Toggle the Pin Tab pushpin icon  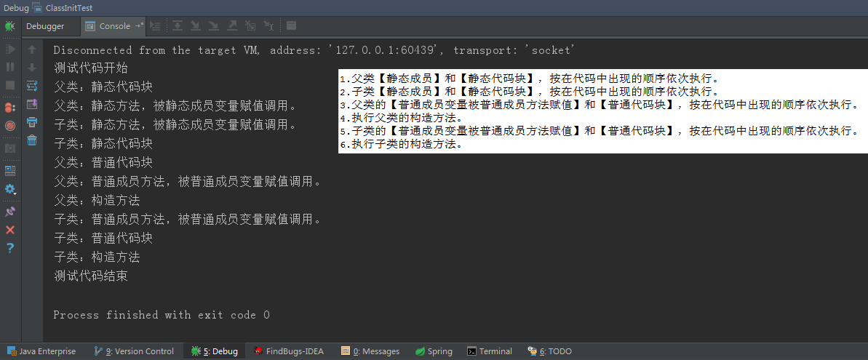(10, 211)
